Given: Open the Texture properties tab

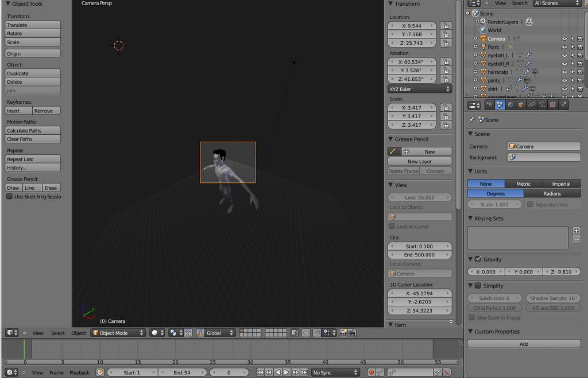Looking at the screenshot, I should coord(552,106).
